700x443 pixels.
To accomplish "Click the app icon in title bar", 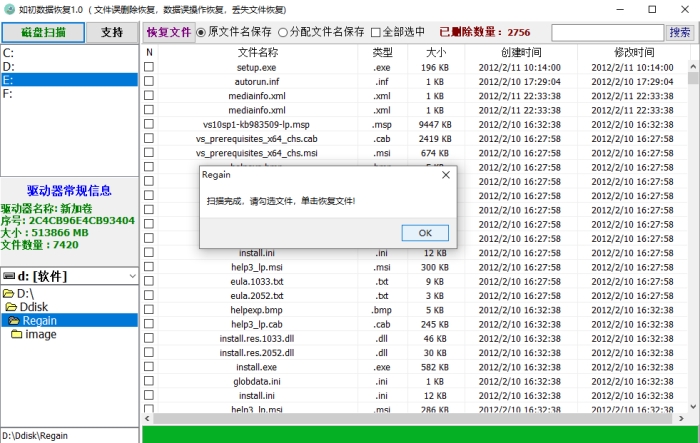I will 9,9.
